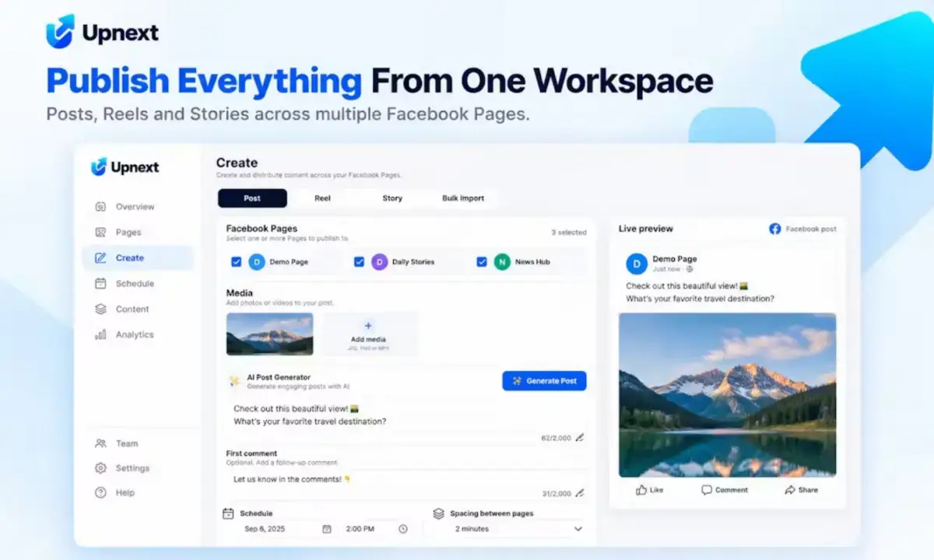Click the Pages sidebar icon

pos(100,232)
